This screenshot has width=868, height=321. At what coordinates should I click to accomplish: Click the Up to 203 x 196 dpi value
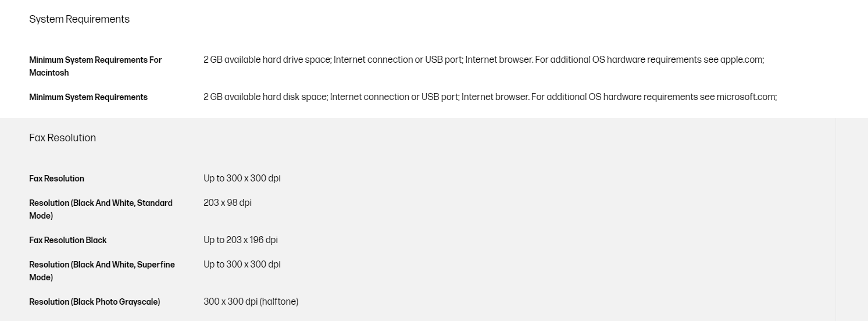pyautogui.click(x=241, y=240)
